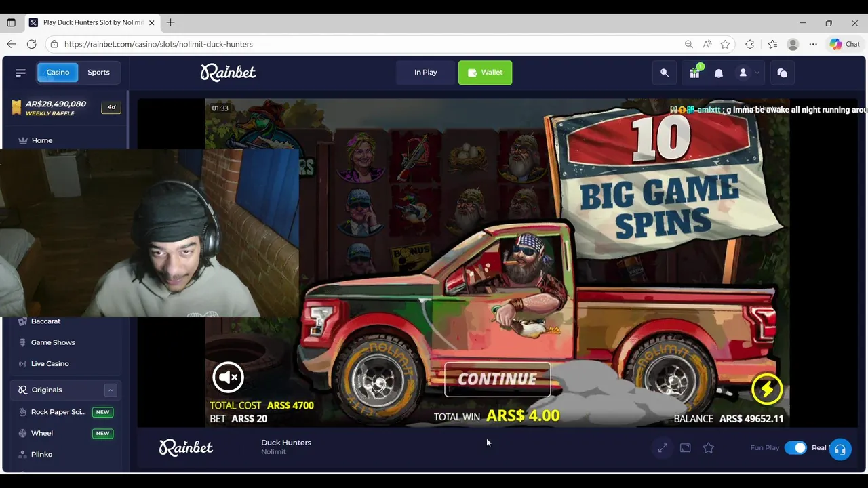Screen dimensions: 868x488
Task: Open the Wallet
Action: point(485,73)
